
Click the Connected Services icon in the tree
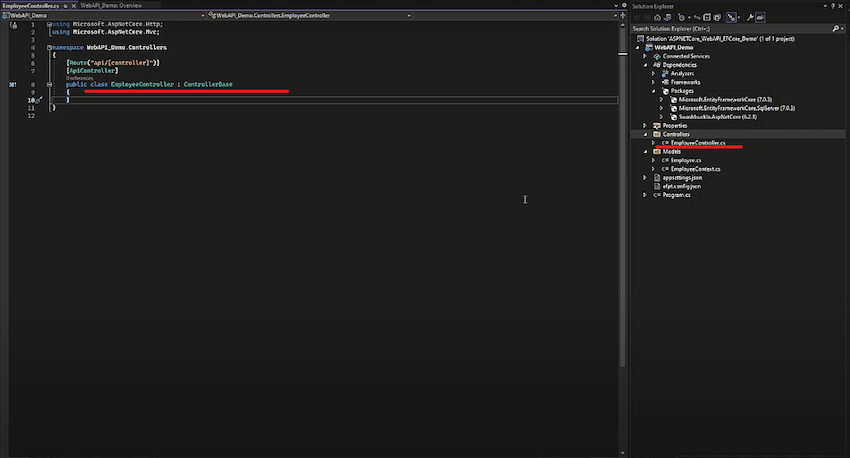pos(656,56)
